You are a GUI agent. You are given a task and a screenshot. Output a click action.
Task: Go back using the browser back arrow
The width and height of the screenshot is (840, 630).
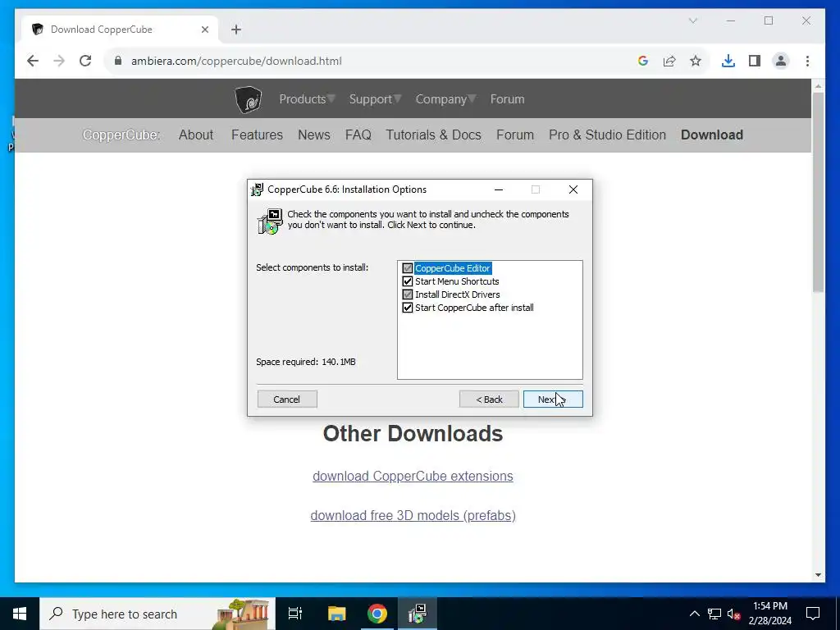coord(33,61)
